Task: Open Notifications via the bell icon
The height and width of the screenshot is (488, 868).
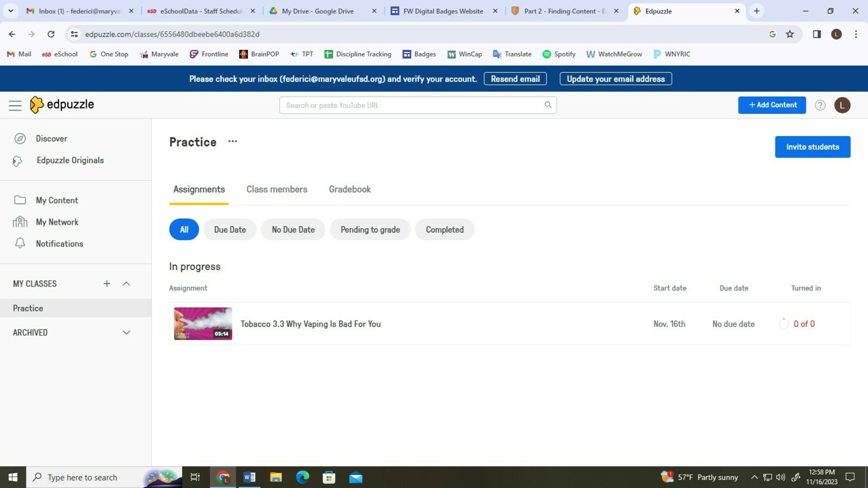Action: [20, 243]
